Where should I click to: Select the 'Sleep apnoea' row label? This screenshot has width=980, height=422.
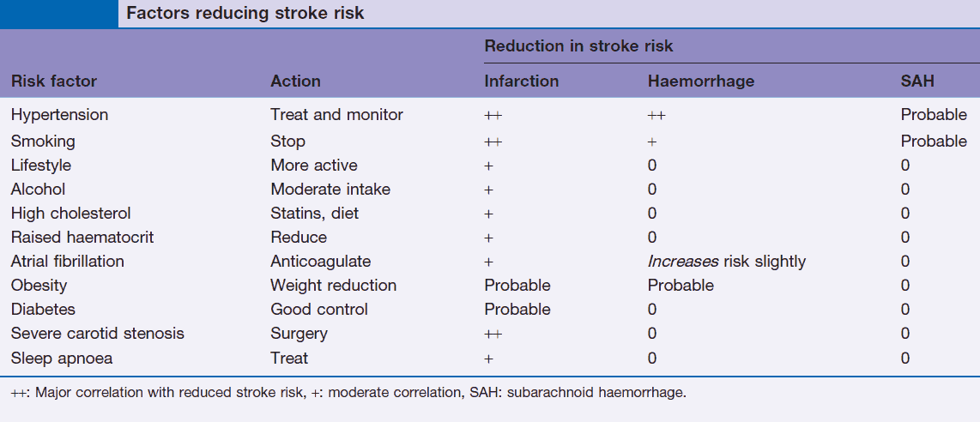[62, 358]
